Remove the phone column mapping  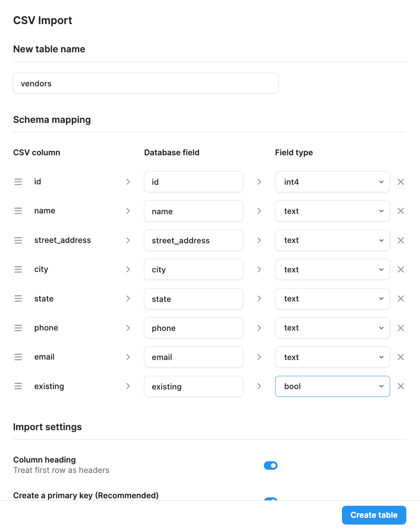(401, 328)
